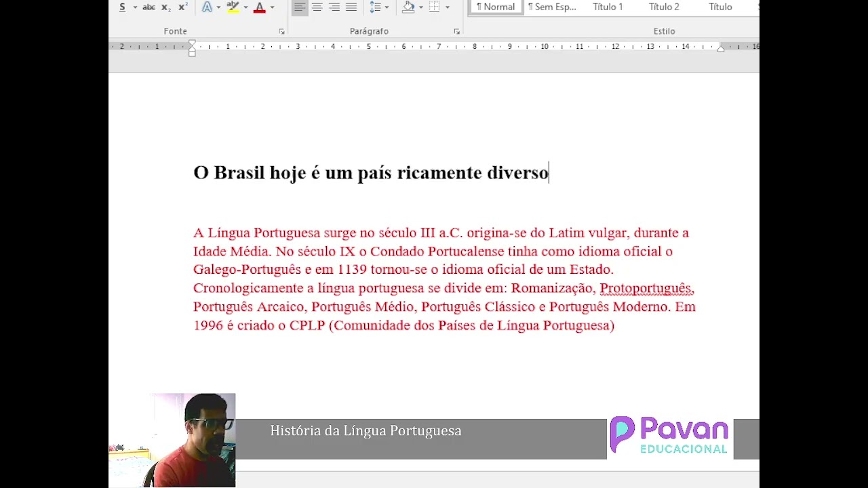Apply underline formatting with the S button
868x488 pixels.
[122, 7]
